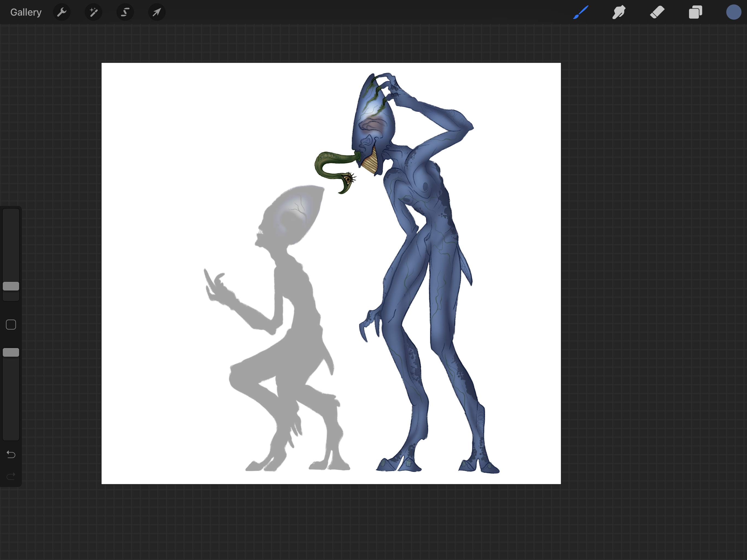This screenshot has height=560, width=747.
Task: Select the Eraser tool
Action: [x=657, y=12]
